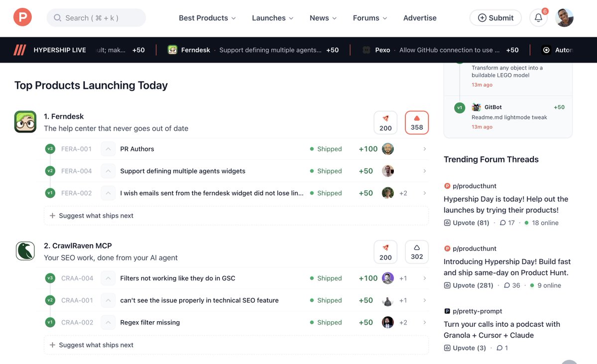Open the 17 comments on Hypership thread
The height and width of the screenshot is (364, 597).
click(507, 223)
